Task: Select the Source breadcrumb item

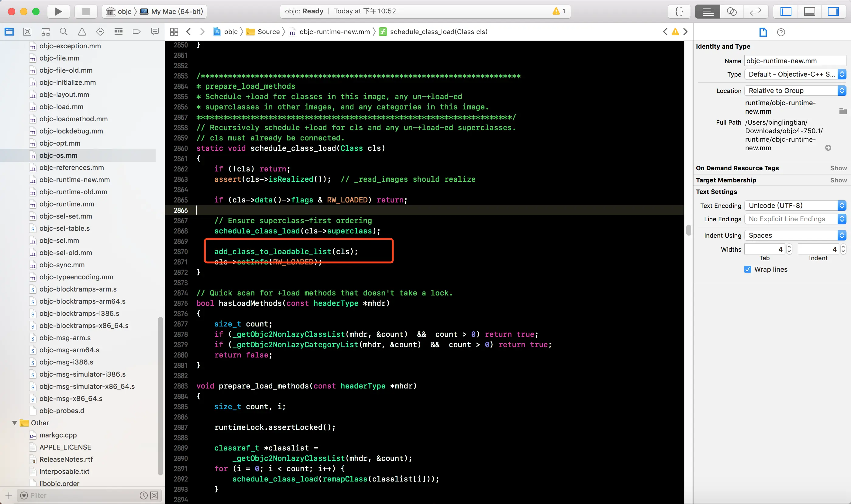Action: click(x=268, y=32)
